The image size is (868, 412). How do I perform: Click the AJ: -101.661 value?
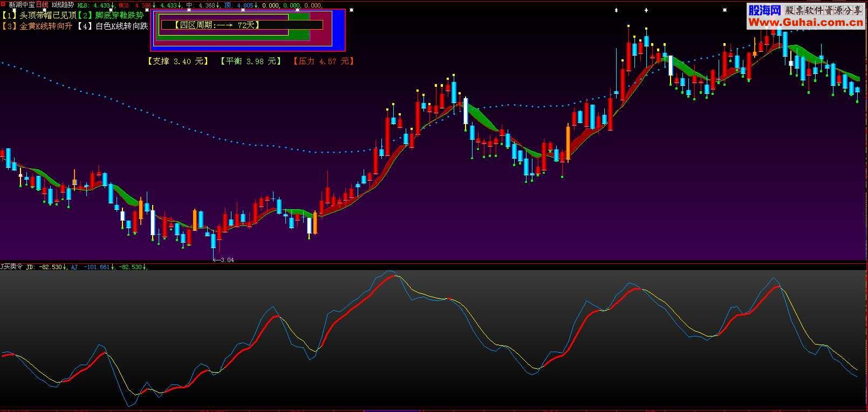[x=93, y=267]
